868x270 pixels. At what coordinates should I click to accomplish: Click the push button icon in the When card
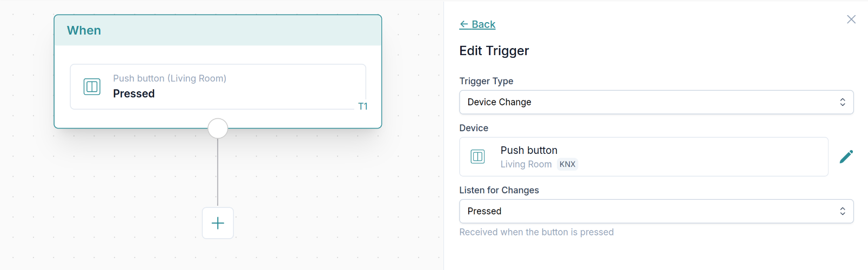point(92,86)
